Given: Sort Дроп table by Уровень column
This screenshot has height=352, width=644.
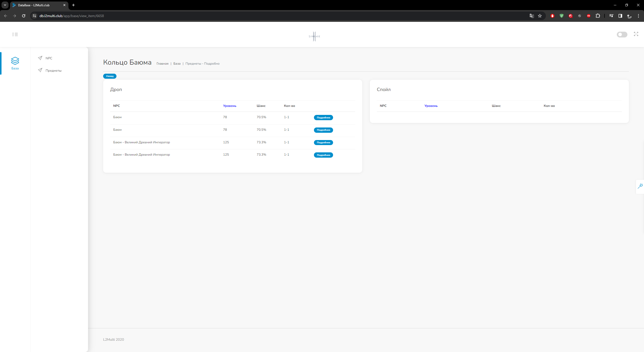Looking at the screenshot, I should point(229,106).
